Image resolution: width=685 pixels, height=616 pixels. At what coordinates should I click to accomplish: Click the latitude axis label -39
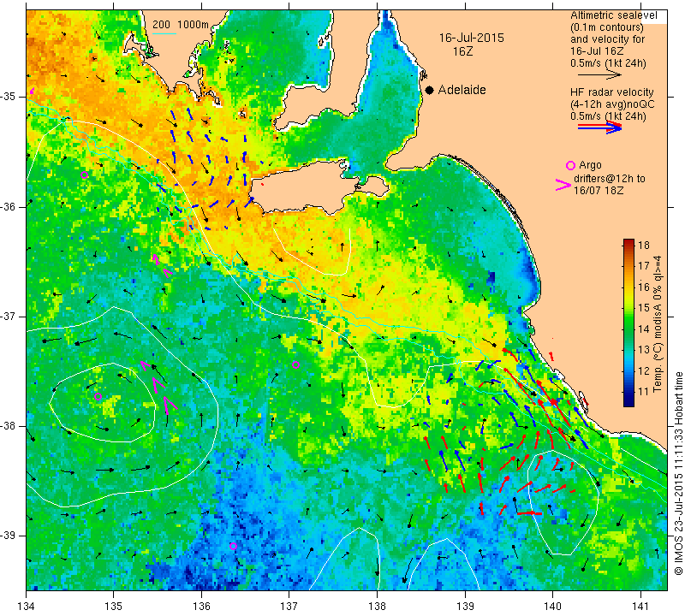click(8, 536)
